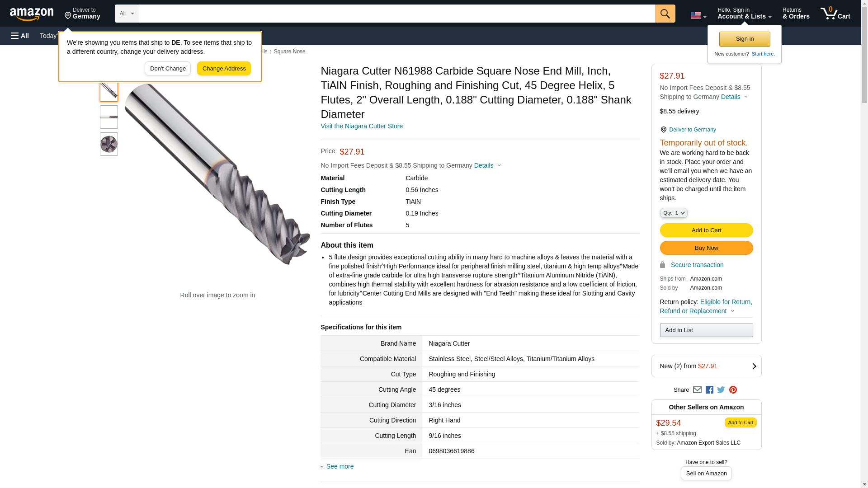Open the shopping cart
Viewport: 868px width, 488px height.
pos(835,14)
